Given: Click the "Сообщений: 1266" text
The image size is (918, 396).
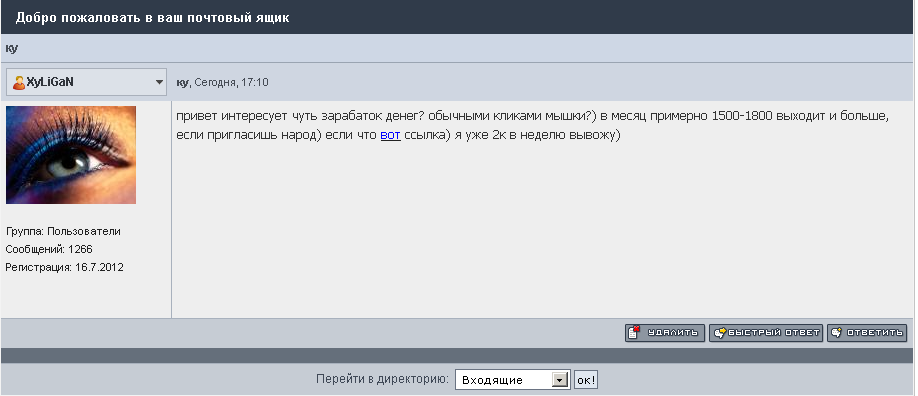Looking at the screenshot, I should pos(49,249).
